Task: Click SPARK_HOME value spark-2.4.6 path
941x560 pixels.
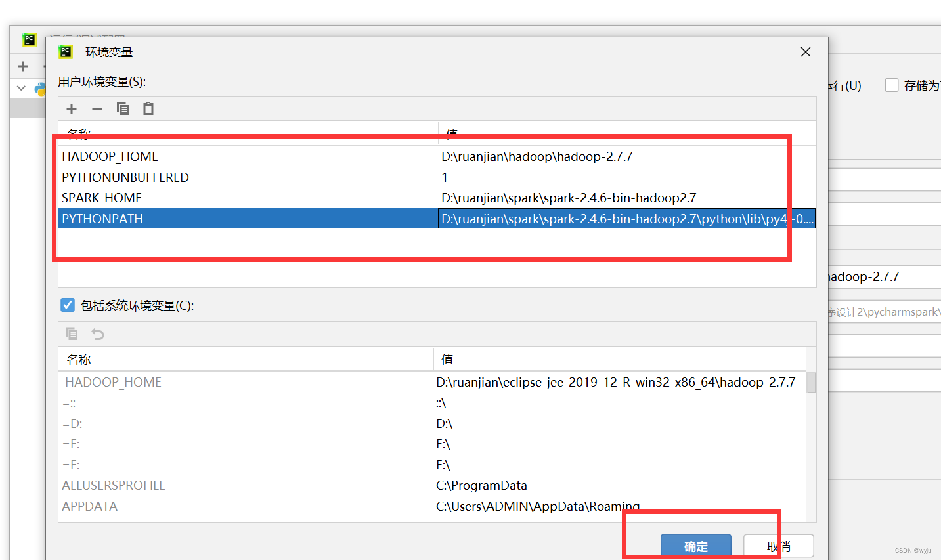Action: [x=569, y=198]
